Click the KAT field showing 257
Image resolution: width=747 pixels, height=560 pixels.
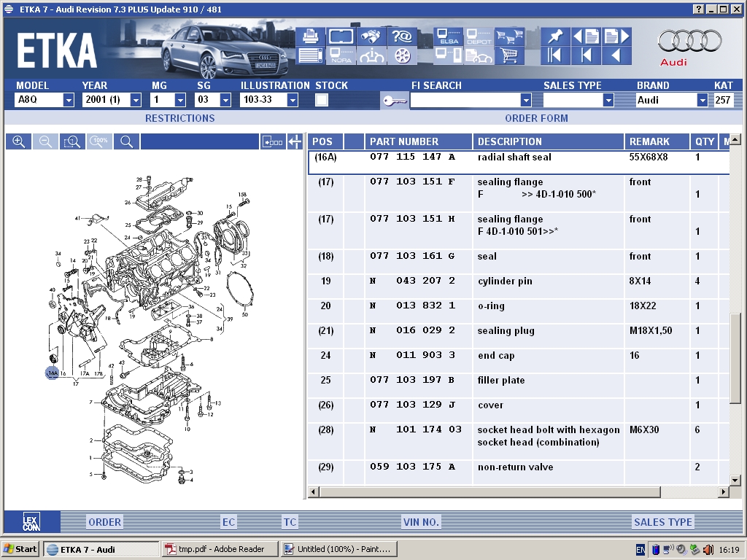coord(723,100)
